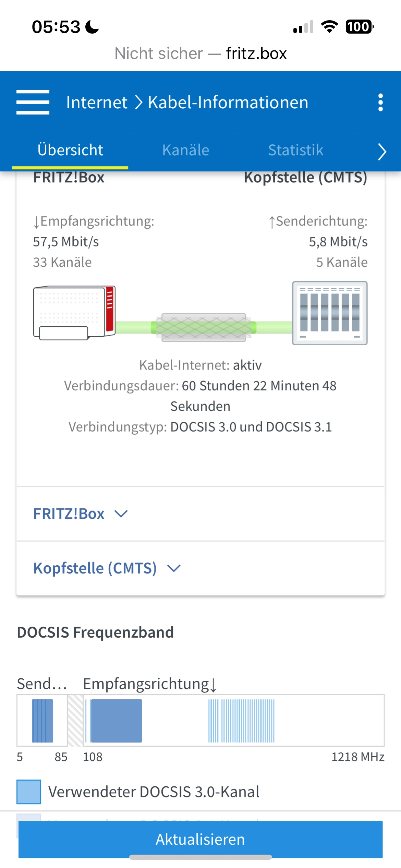Click the DOCSIS 3.0 channel legend swatch
The width and height of the screenshot is (401, 868).
(29, 792)
